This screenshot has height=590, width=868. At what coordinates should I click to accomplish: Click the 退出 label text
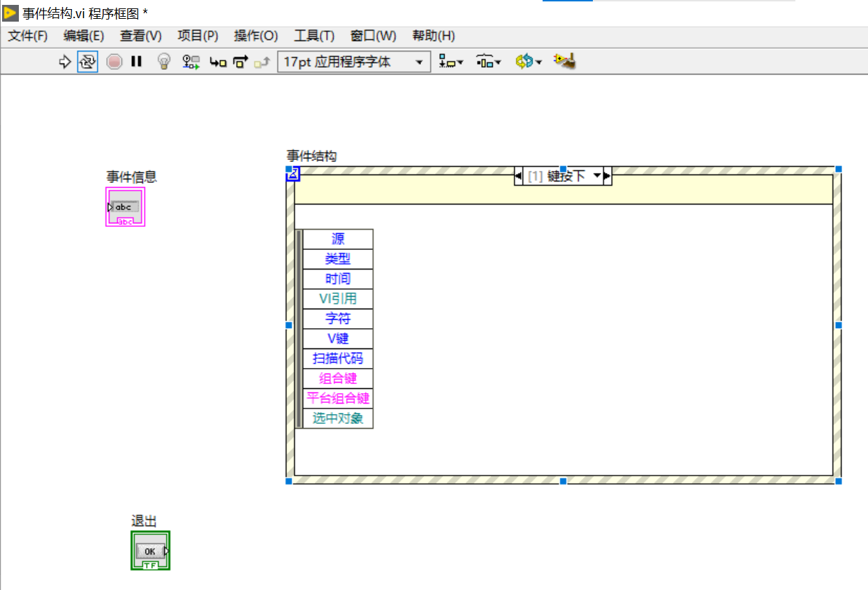(x=144, y=521)
